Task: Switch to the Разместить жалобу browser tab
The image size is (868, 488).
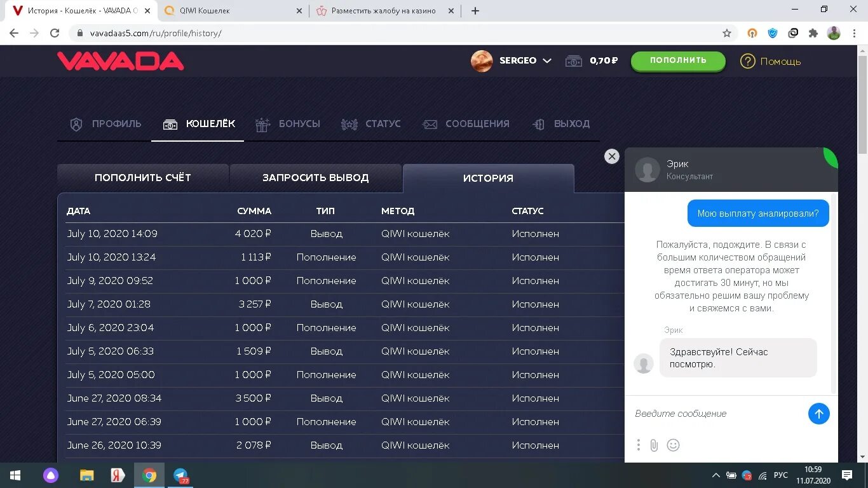Action: [386, 11]
